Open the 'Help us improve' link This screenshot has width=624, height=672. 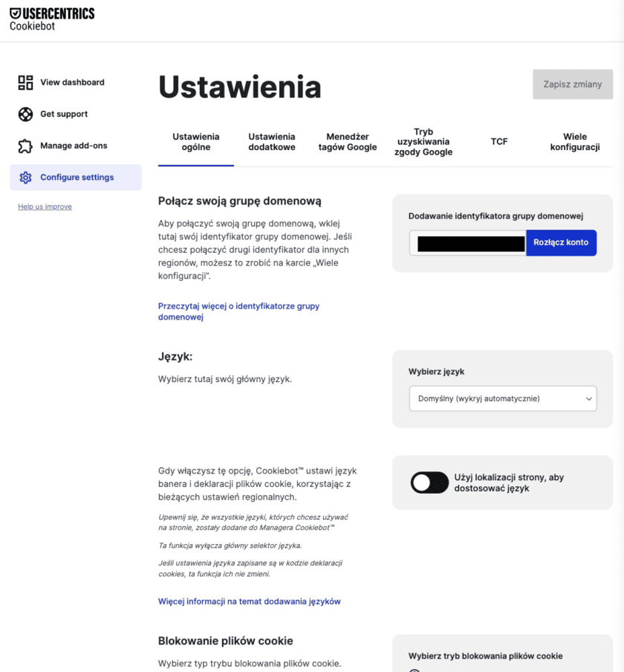tap(45, 206)
